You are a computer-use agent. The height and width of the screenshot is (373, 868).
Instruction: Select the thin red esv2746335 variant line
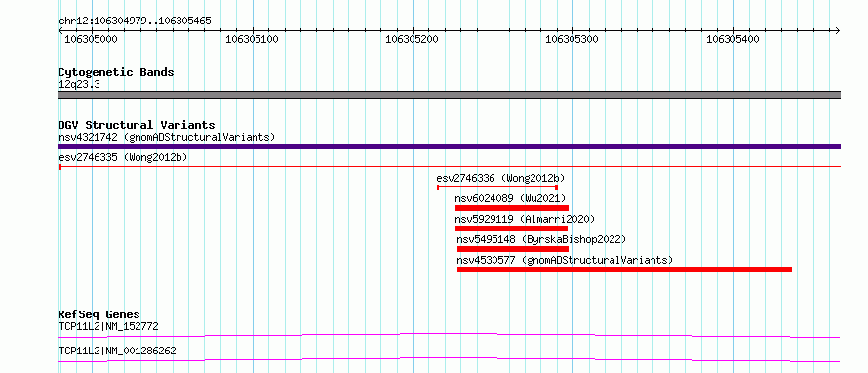coord(449,166)
